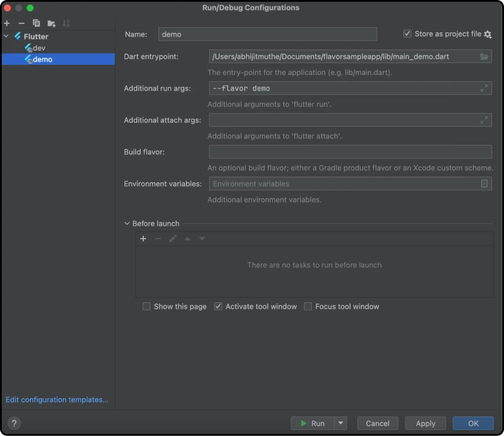Disable Activate tool window
The image size is (504, 436).
pos(218,306)
